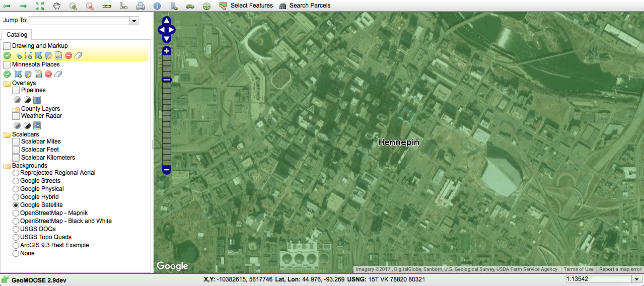Pan the map west arrow
644x286 pixels.
162,30
